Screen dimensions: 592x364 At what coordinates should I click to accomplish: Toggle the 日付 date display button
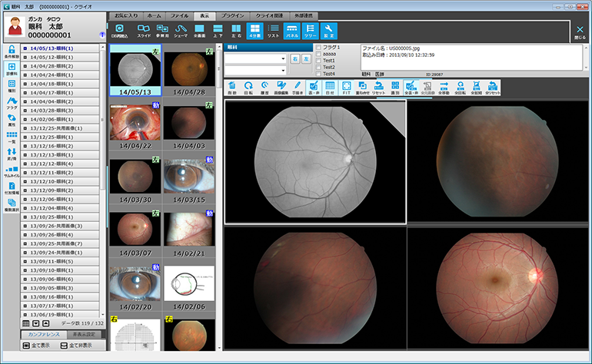[330, 88]
